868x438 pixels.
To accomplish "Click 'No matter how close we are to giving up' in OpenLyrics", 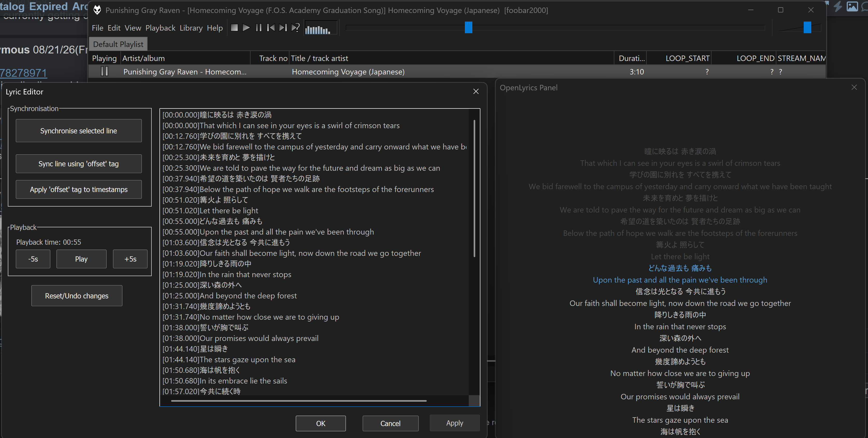I will [x=680, y=373].
